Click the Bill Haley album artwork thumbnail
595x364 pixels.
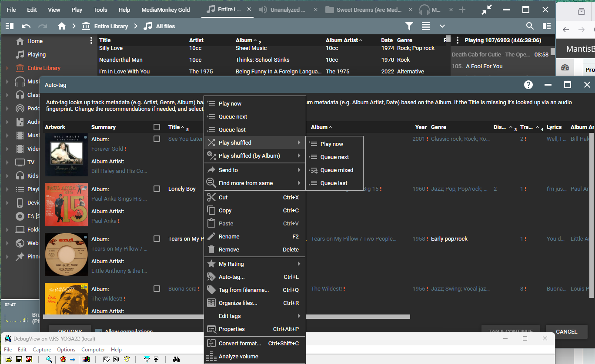click(67, 155)
